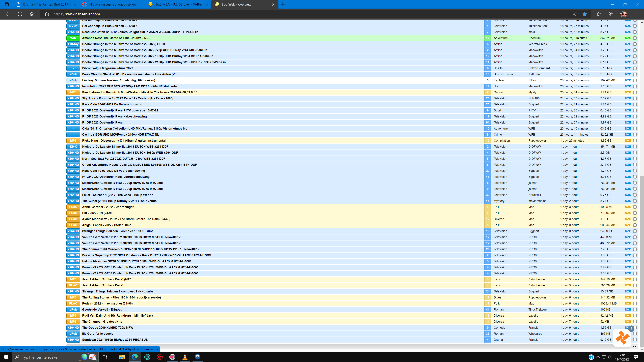Screen dimensions: 644x362
Task: Open the blue mountain app on the taskbar
Action: [x=198, y=357]
